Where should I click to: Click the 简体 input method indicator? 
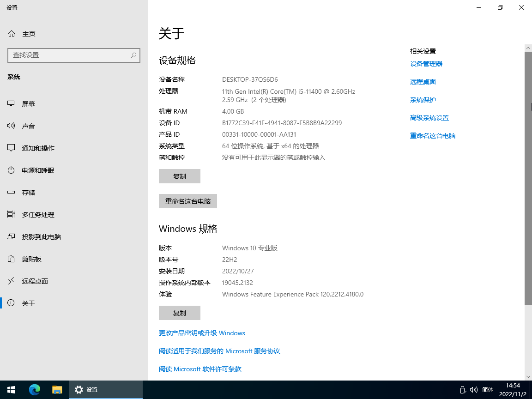pyautogui.click(x=488, y=389)
